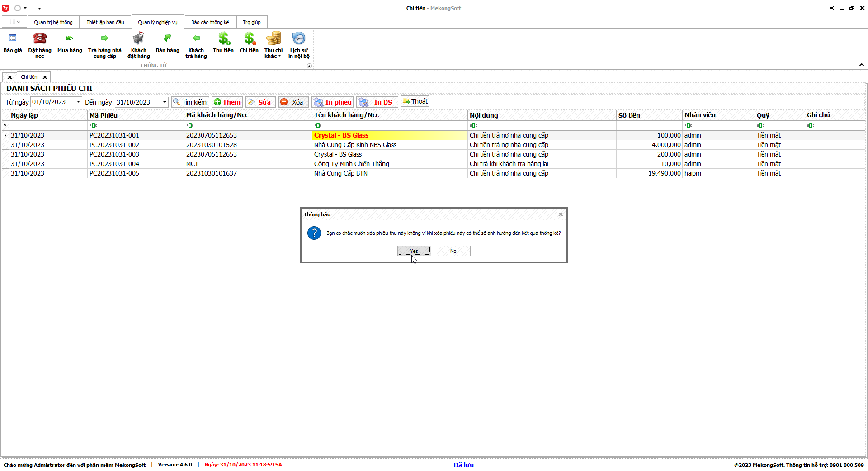868x471 pixels.
Task: Click In phiếu to print voucher
Action: (x=333, y=102)
